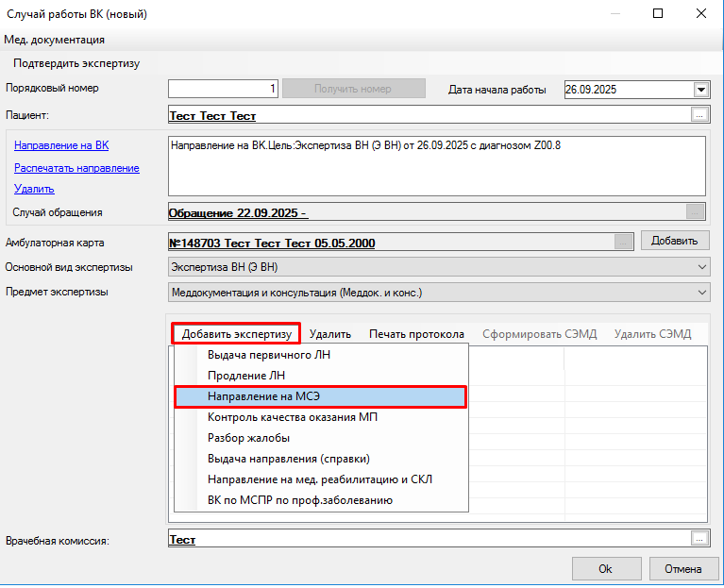Expand the Предмет экспертизы dropdown
Viewport: 724px width, 588px height.
point(700,293)
